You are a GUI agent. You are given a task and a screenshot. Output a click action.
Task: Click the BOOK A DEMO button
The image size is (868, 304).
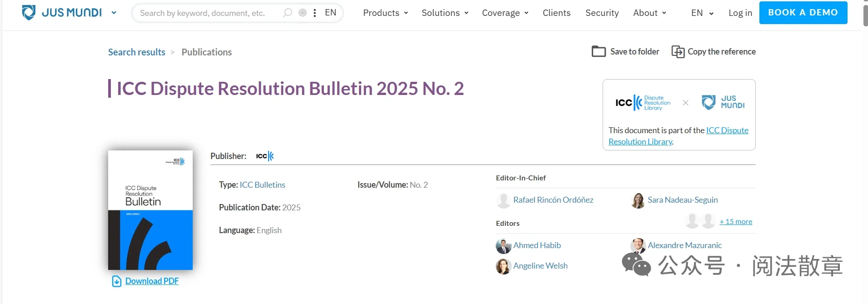(x=803, y=13)
